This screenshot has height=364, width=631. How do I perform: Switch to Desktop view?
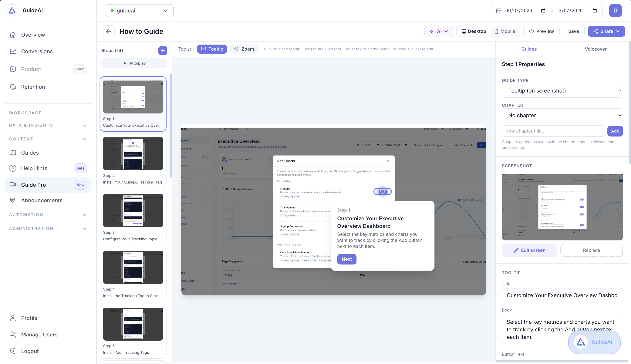(x=474, y=31)
